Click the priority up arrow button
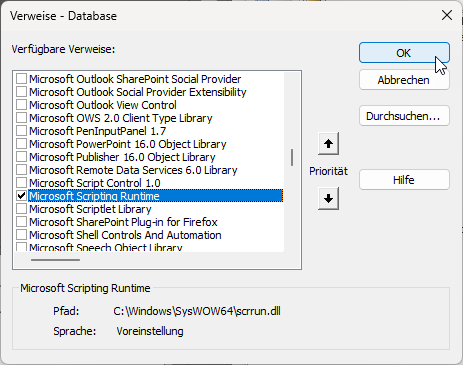Image resolution: width=463 pixels, height=365 pixels. coord(328,144)
